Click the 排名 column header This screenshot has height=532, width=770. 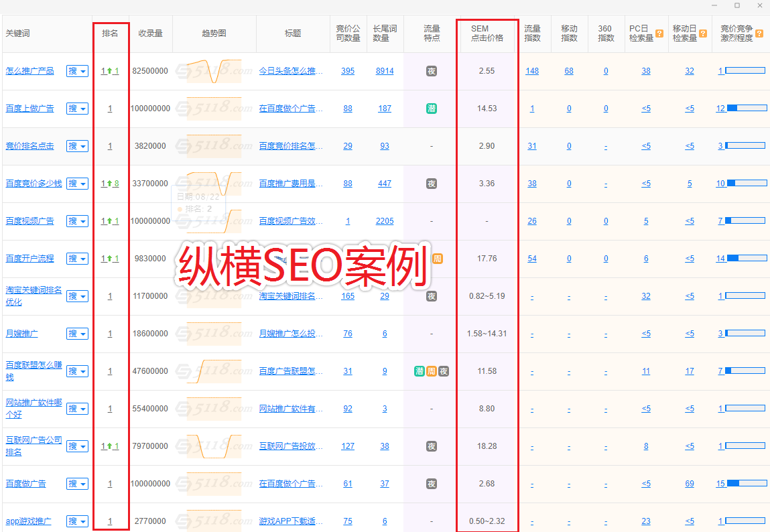pyautogui.click(x=110, y=34)
